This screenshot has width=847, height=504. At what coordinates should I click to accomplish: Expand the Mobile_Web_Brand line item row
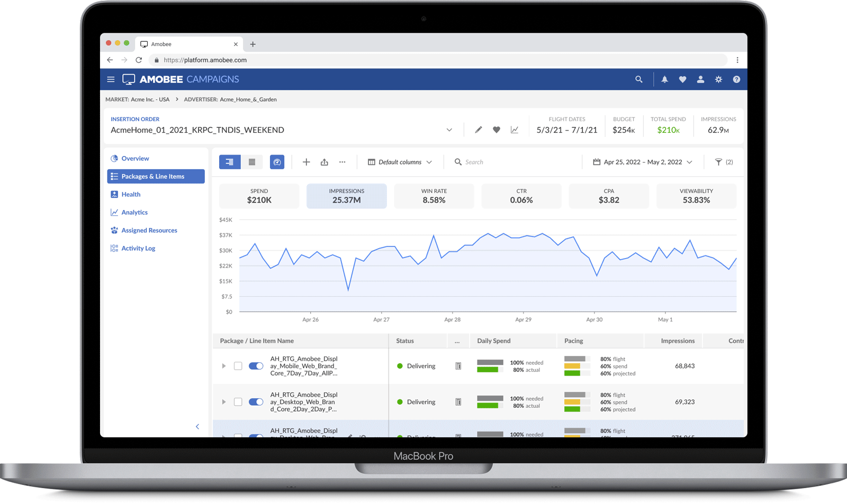(x=224, y=366)
